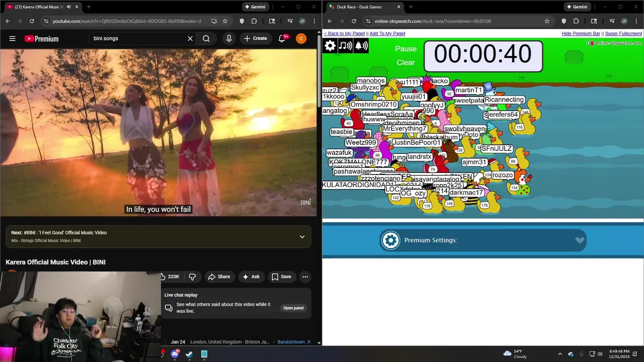Open Extensions puzzle icon in YouTube window
The image size is (644, 362).
point(254,21)
